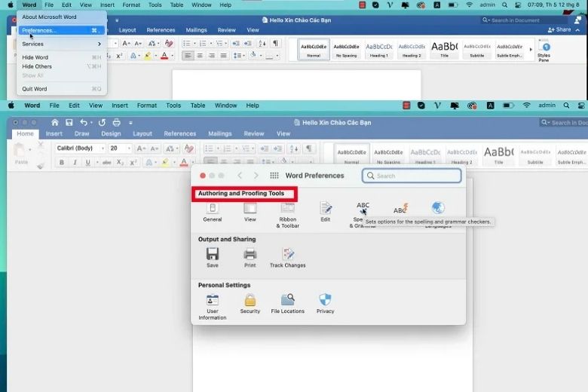Screen dimensions: 588x392
Task: Click Decrease Indent in ribbon beside open Word menu
Action: tap(236, 44)
